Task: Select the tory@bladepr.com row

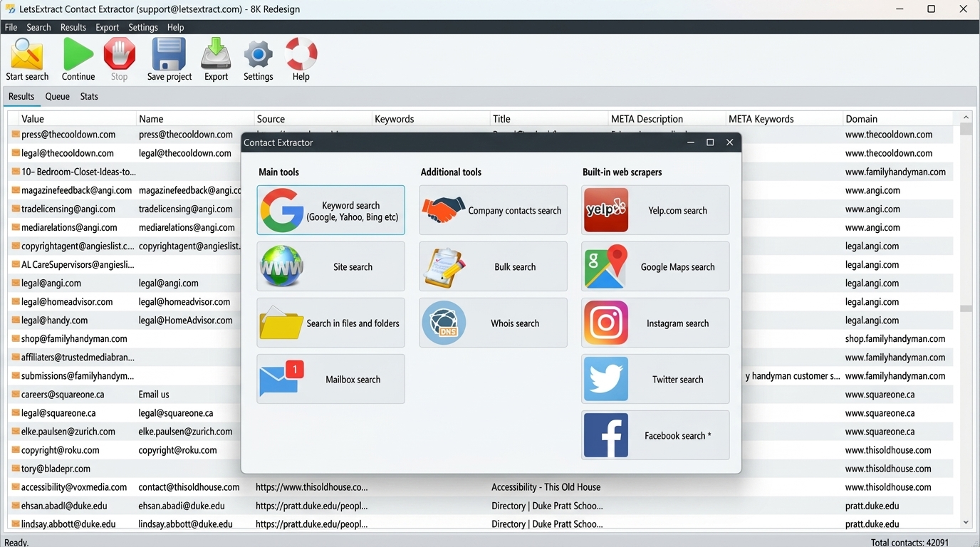Action: [x=56, y=468]
